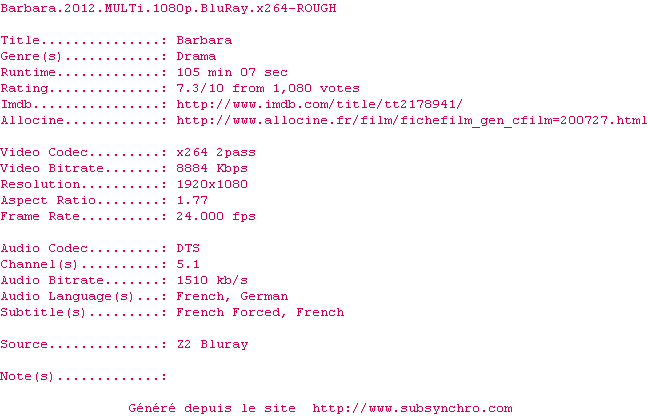Click the Genre value Drama

pos(196,56)
